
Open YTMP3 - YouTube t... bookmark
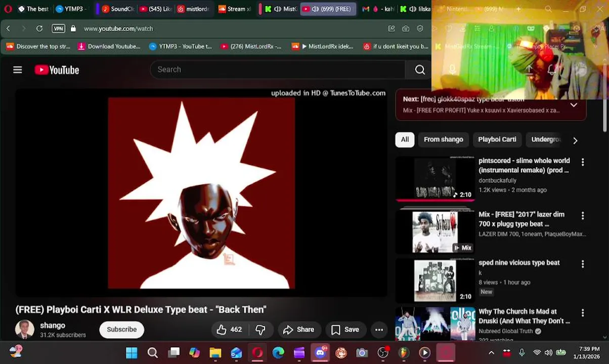(x=180, y=47)
